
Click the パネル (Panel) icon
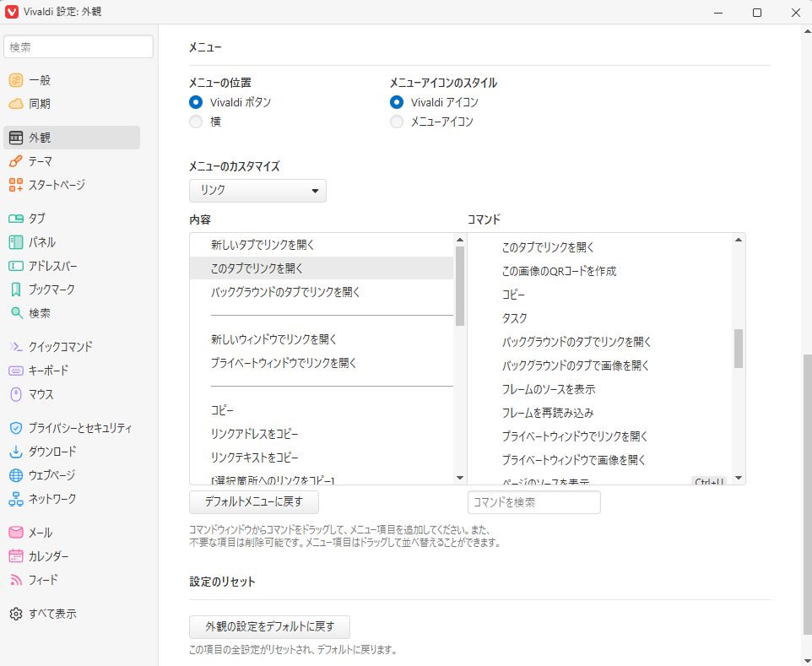point(16,242)
